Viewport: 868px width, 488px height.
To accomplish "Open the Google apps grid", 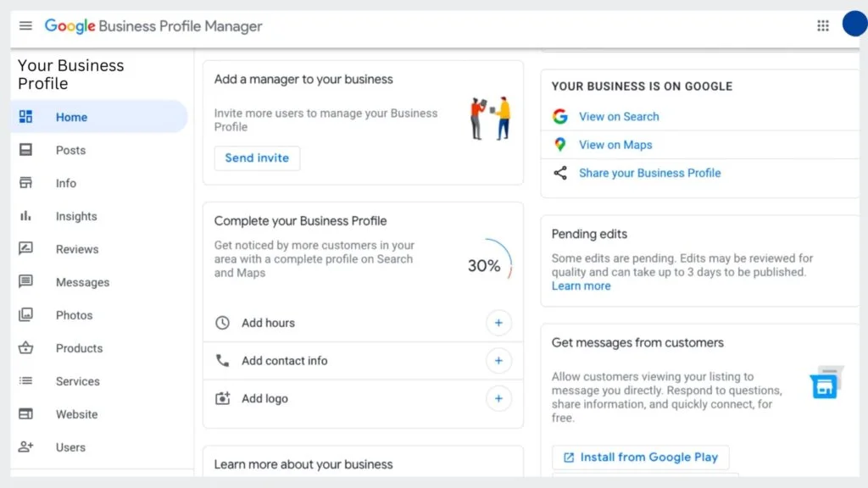I will 822,25.
